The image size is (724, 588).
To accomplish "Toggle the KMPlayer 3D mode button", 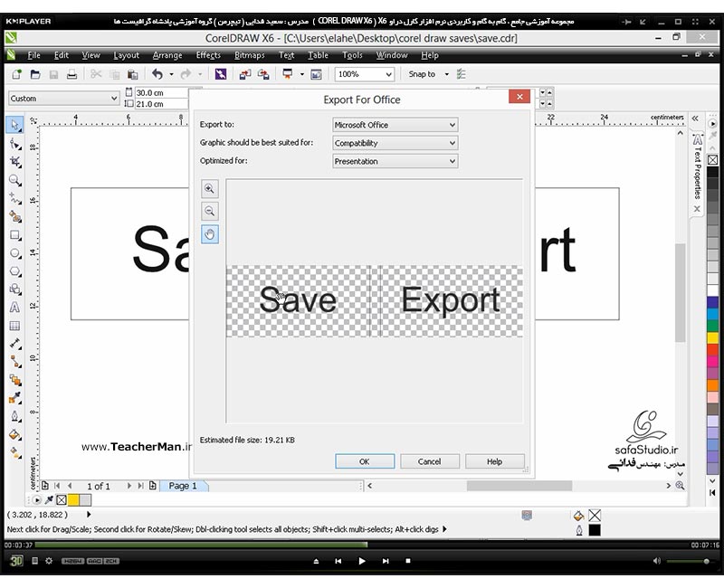I will 16,561.
